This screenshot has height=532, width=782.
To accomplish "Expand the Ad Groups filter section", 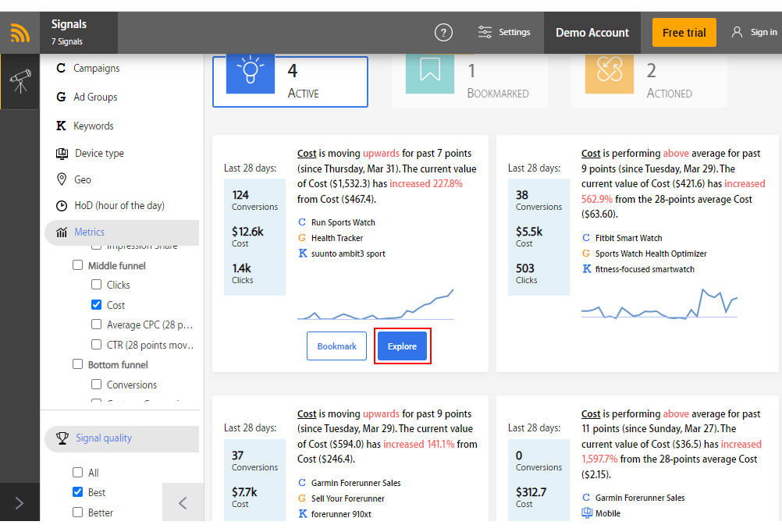I will click(95, 98).
